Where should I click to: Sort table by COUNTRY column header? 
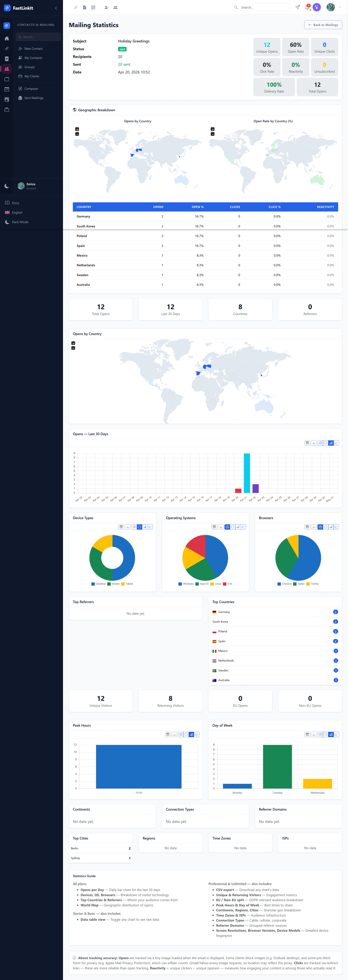[x=84, y=207]
